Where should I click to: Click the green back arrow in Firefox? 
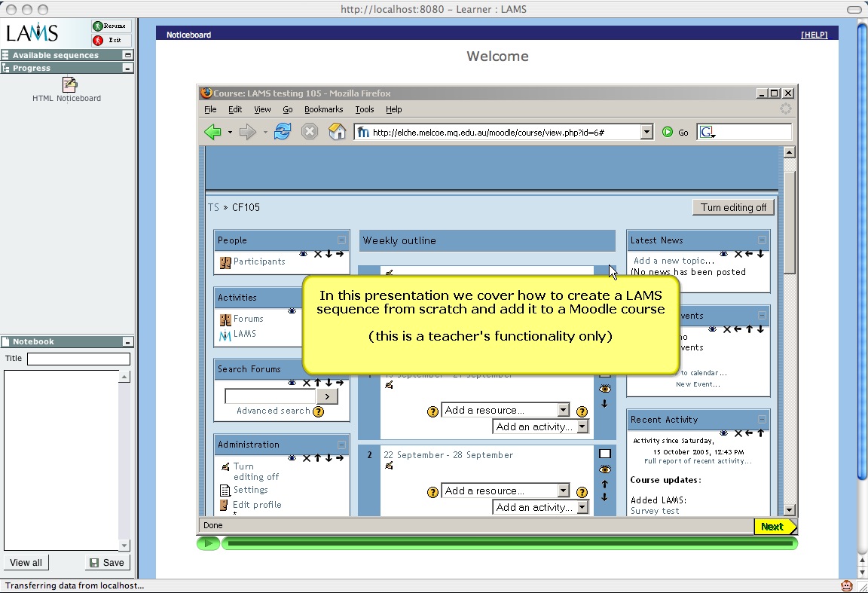click(212, 133)
